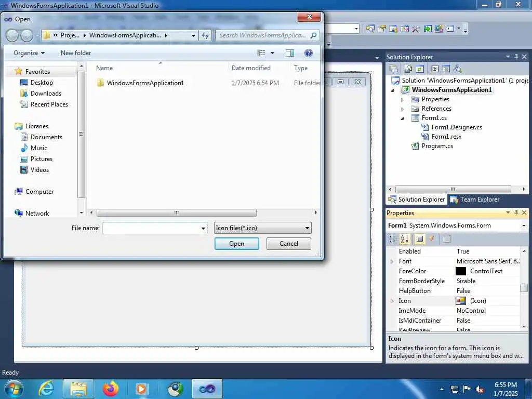Click the Windows Start orb
Viewport: 532px width, 399px height.
pos(14,389)
